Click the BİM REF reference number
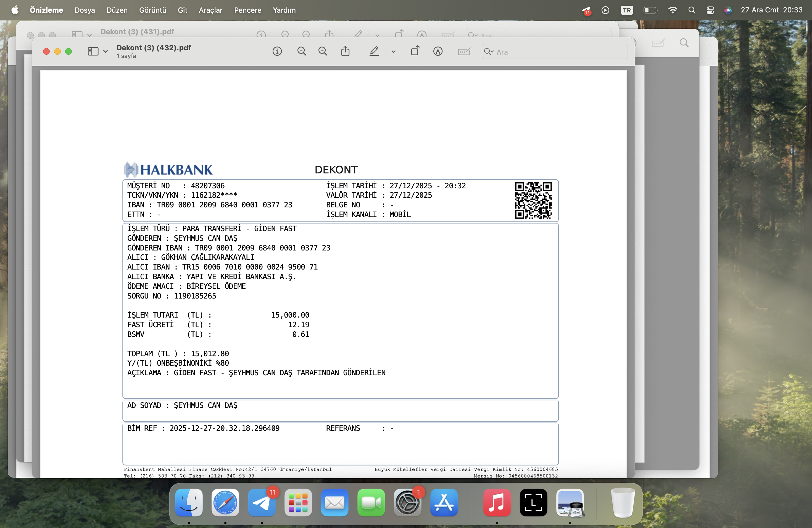This screenshot has height=528, width=812. tap(225, 428)
